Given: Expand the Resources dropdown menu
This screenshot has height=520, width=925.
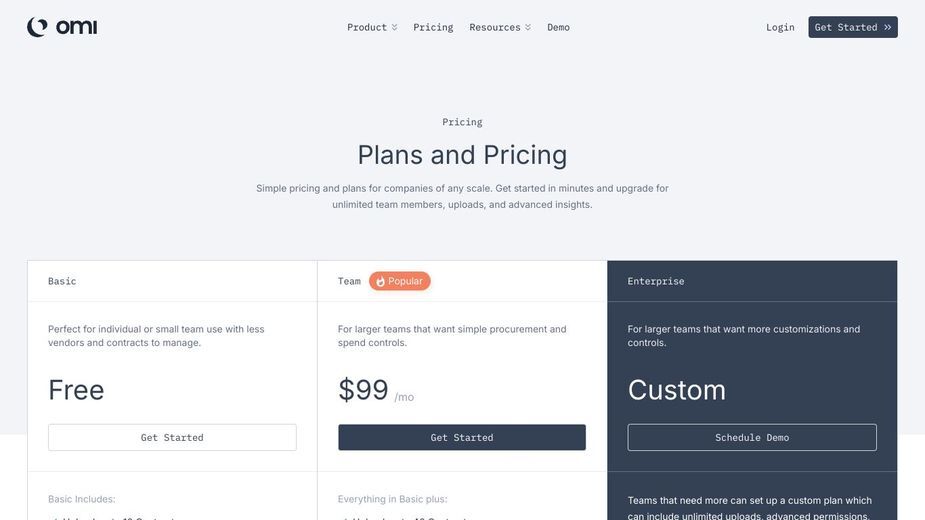Looking at the screenshot, I should 500,27.
